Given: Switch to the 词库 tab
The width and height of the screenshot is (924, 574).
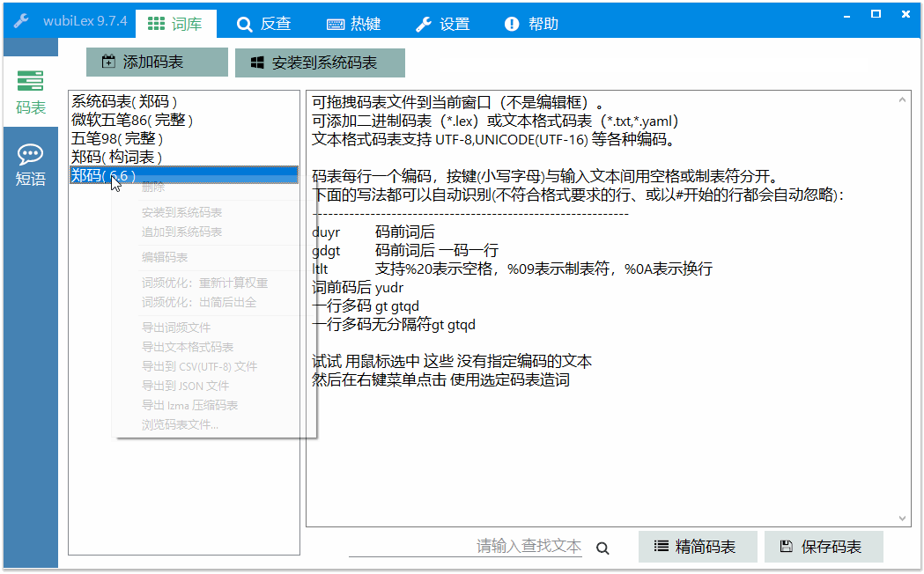Looking at the screenshot, I should [x=176, y=25].
